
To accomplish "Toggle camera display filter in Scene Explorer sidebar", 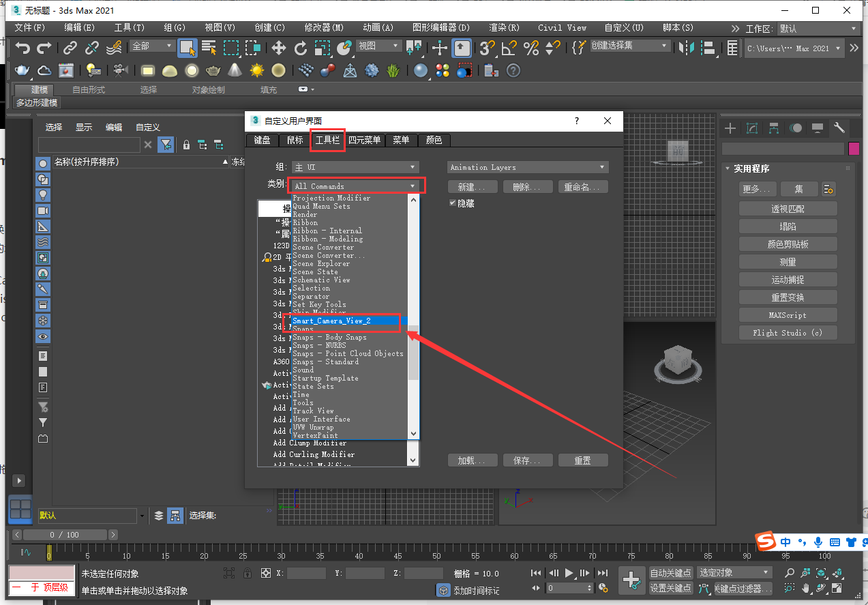I will [43, 211].
